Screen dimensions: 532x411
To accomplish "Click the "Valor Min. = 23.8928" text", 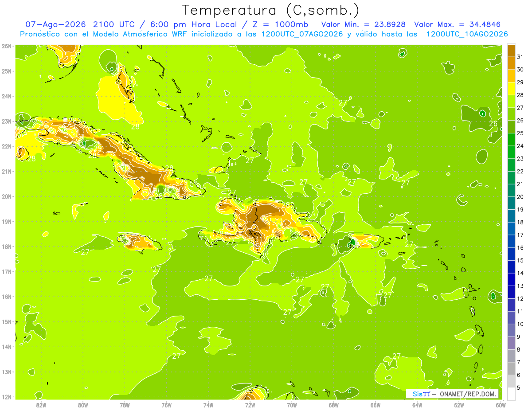I will [x=364, y=24].
